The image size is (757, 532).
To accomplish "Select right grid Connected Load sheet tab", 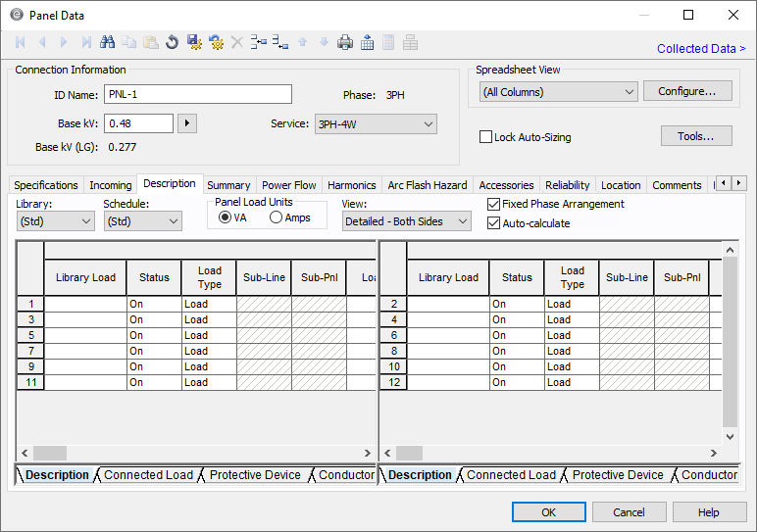I will click(x=511, y=475).
